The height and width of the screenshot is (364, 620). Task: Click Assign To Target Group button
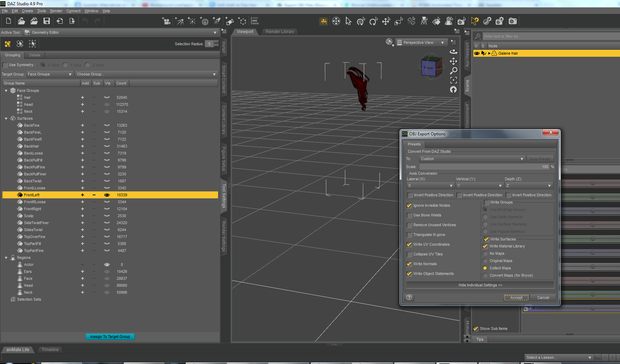pyautogui.click(x=110, y=337)
